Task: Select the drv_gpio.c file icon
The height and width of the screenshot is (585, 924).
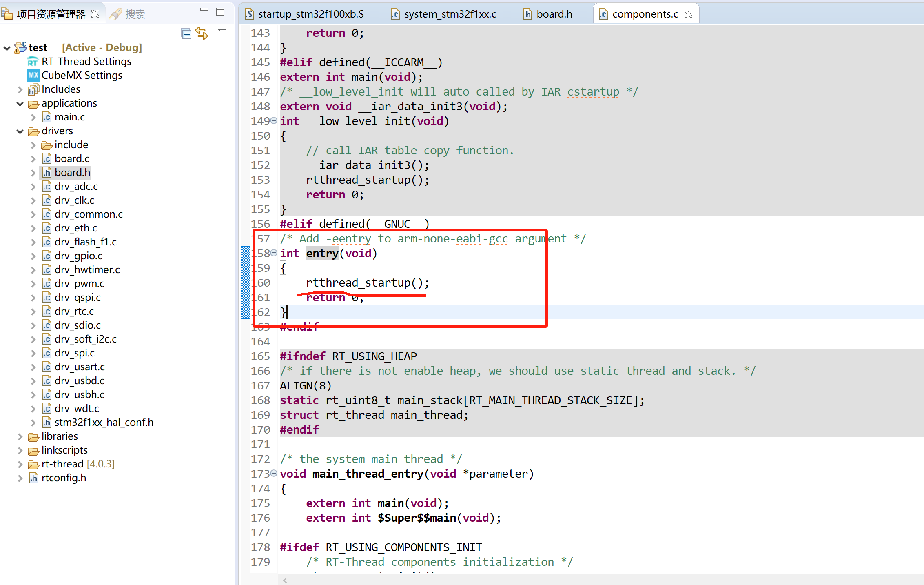Action: [x=47, y=256]
